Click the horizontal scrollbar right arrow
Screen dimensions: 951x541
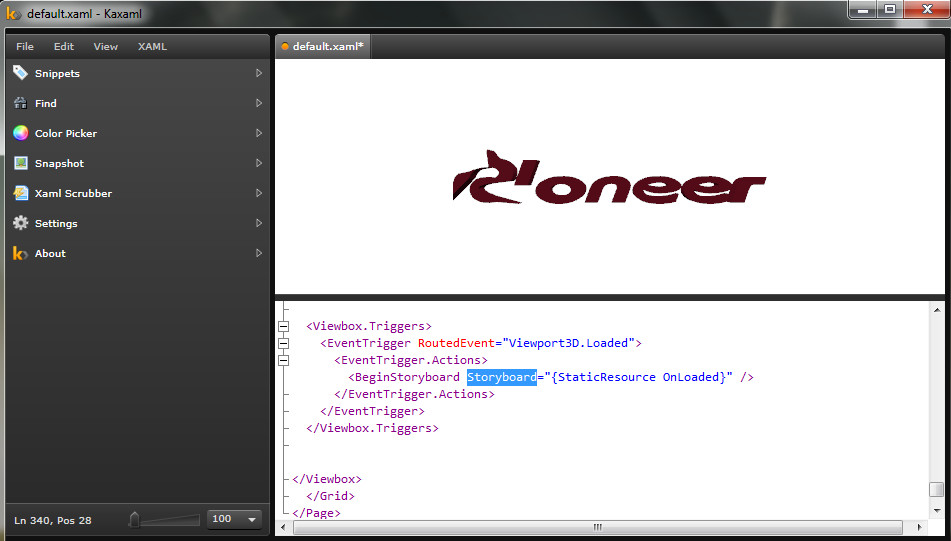(920, 527)
